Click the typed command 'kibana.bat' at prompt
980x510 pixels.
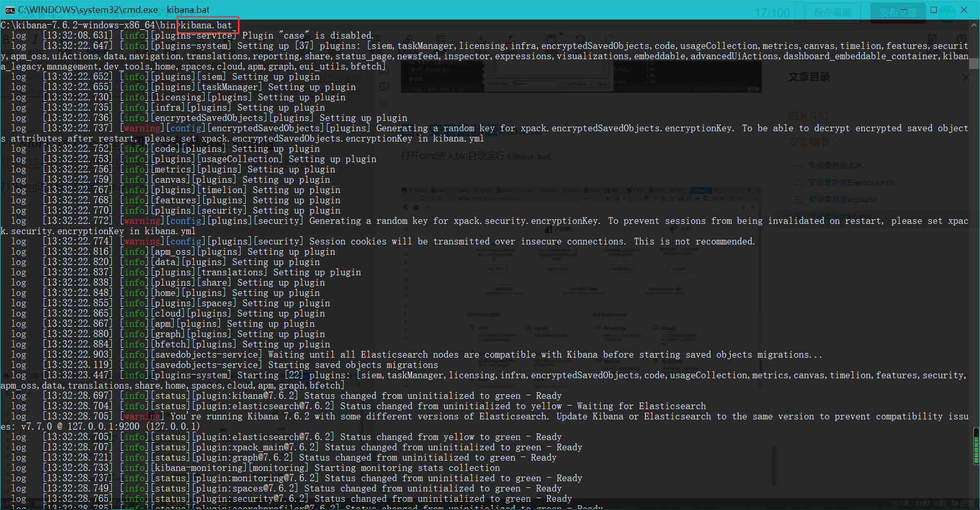point(206,25)
